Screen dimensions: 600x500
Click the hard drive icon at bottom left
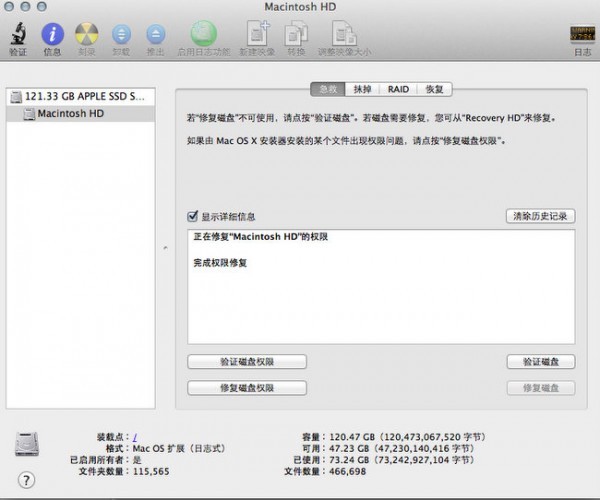27,444
